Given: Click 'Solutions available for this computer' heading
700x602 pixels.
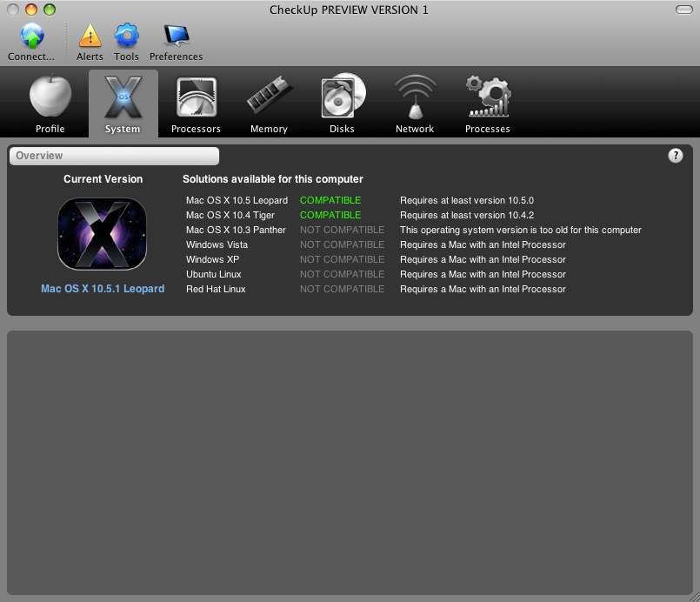Looking at the screenshot, I should [x=273, y=179].
